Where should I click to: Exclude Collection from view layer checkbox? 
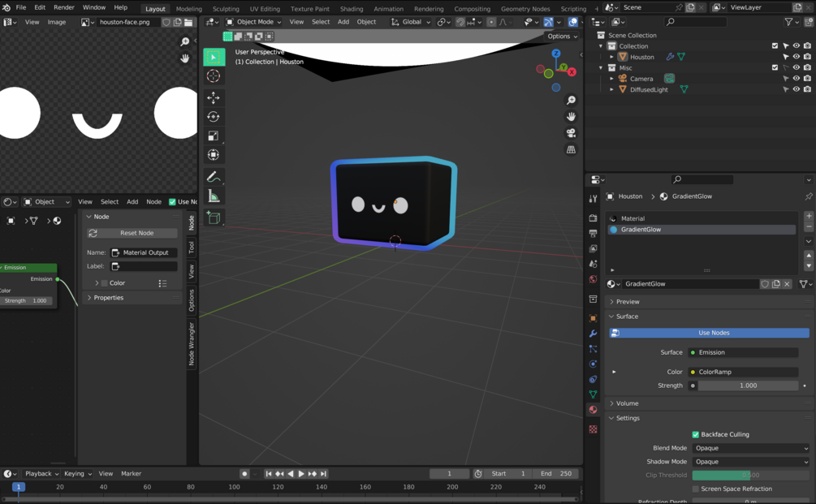pyautogui.click(x=775, y=45)
